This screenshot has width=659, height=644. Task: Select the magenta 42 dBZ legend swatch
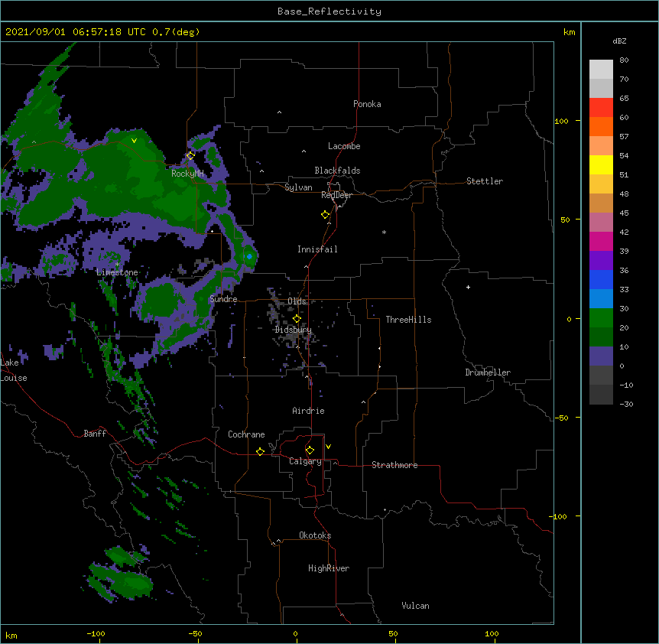601,241
